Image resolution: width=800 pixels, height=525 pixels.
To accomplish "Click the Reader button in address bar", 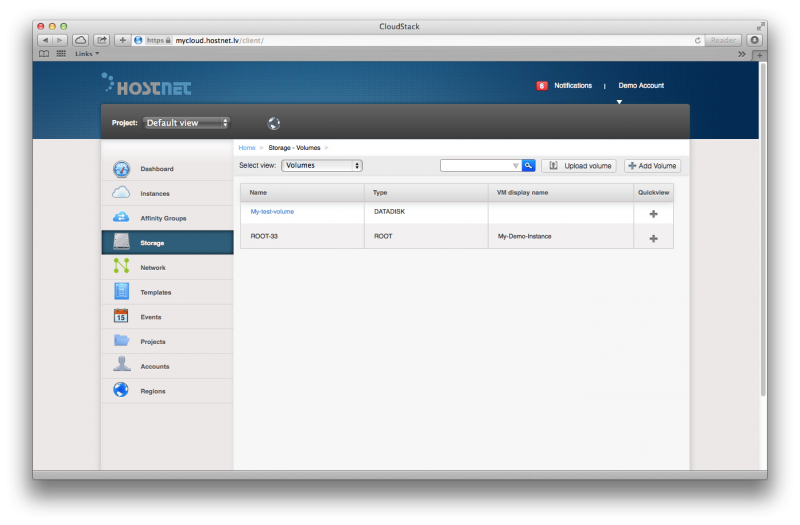I will click(x=723, y=40).
